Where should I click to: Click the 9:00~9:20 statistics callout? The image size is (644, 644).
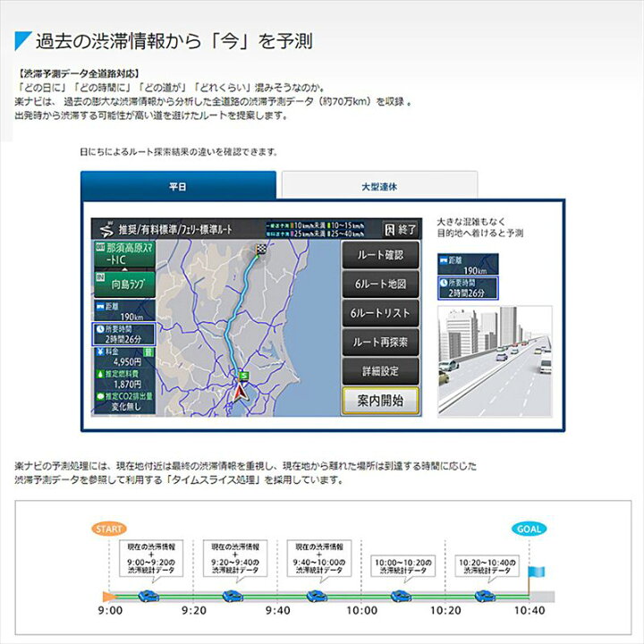[x=151, y=558]
